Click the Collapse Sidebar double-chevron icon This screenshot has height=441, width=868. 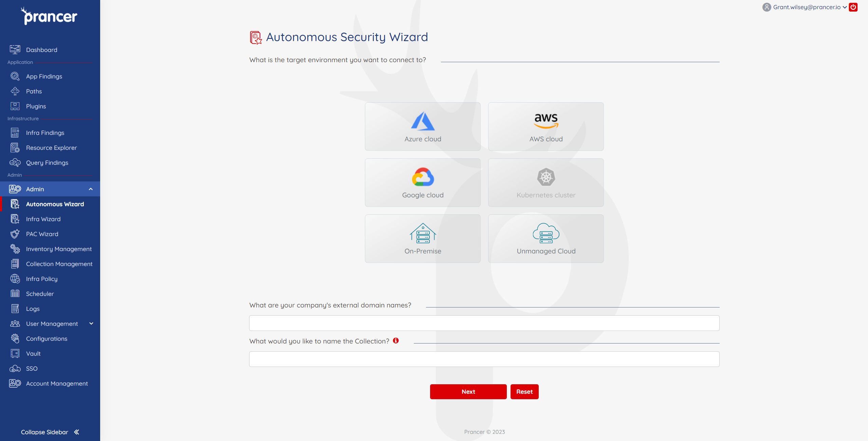coord(77,432)
